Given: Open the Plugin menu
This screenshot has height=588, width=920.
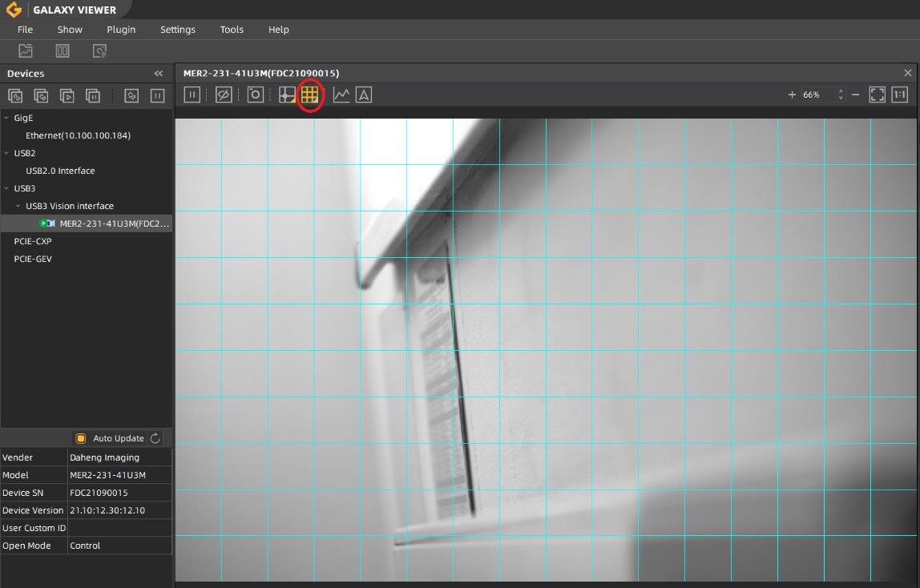Looking at the screenshot, I should [121, 30].
